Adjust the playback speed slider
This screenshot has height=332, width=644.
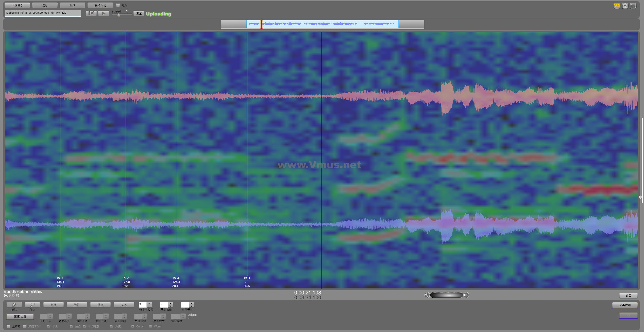[x=118, y=15]
